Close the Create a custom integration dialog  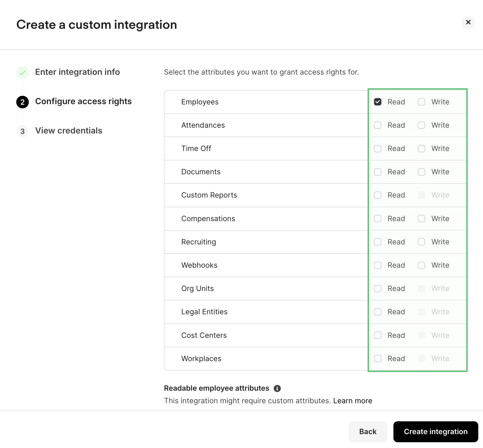coord(468,23)
